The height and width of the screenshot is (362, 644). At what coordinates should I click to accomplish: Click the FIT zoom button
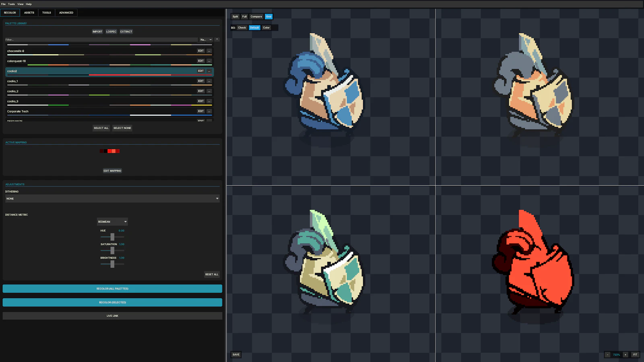635,355
